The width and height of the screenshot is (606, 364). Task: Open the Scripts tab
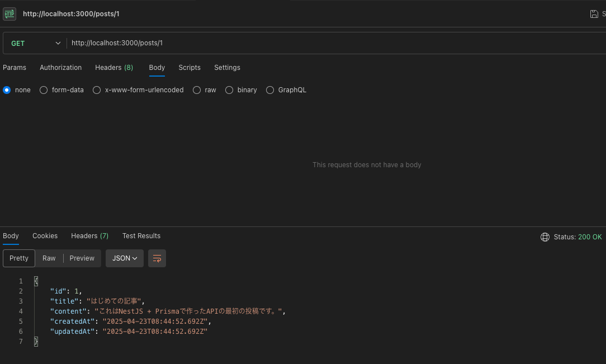[190, 68]
